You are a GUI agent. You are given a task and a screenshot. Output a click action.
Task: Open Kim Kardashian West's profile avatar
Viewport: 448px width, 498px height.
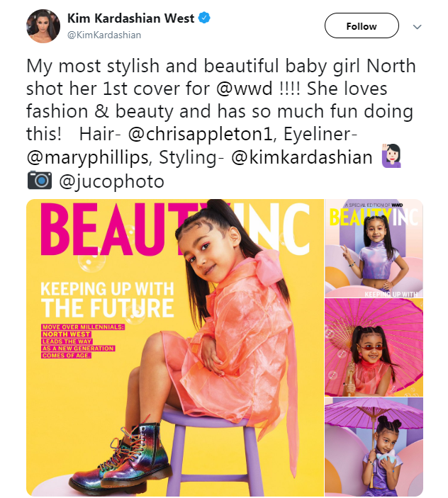click(43, 26)
